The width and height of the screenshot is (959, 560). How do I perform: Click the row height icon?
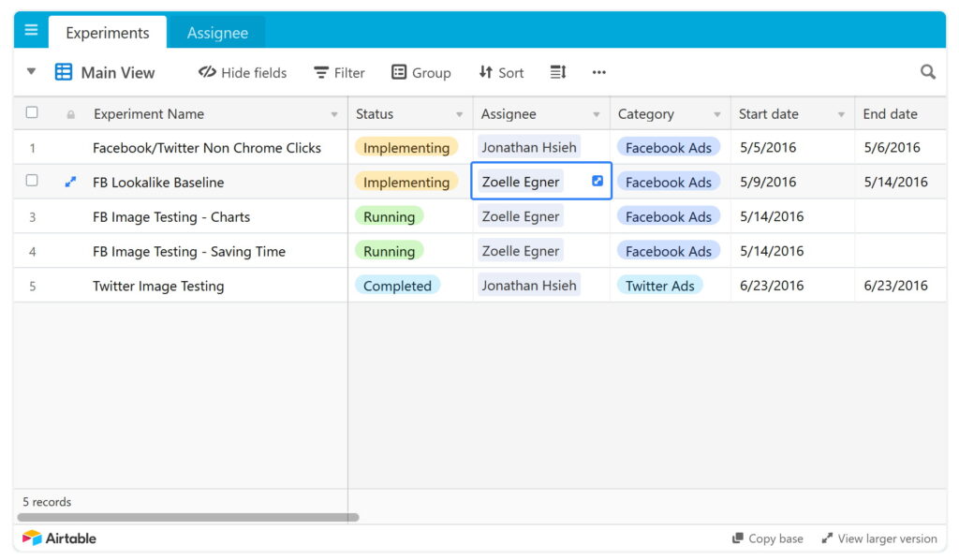(558, 72)
